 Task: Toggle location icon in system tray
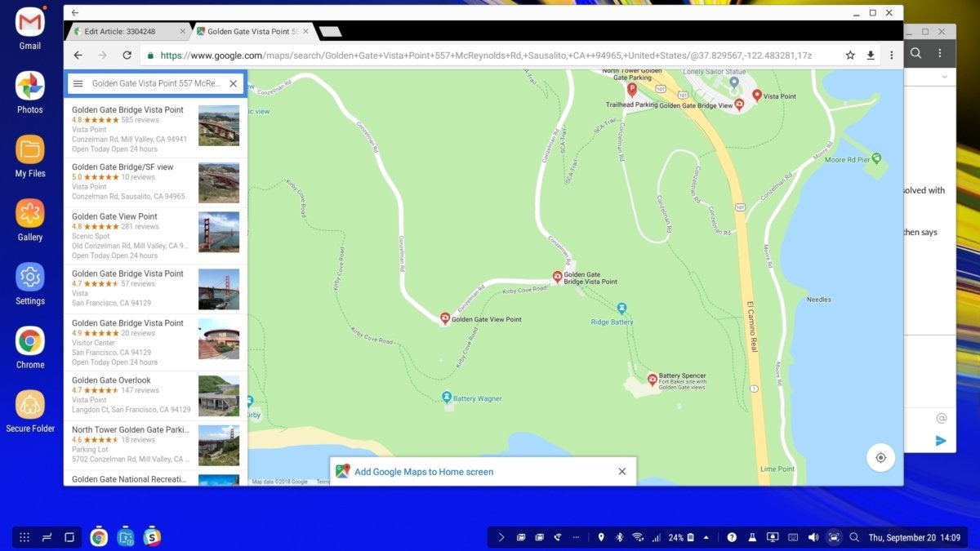click(x=601, y=537)
